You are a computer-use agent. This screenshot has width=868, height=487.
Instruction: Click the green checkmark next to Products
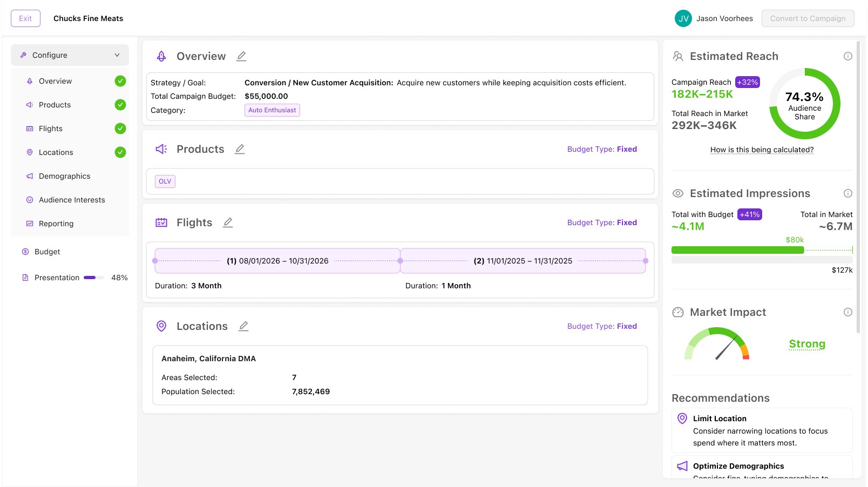(x=120, y=105)
